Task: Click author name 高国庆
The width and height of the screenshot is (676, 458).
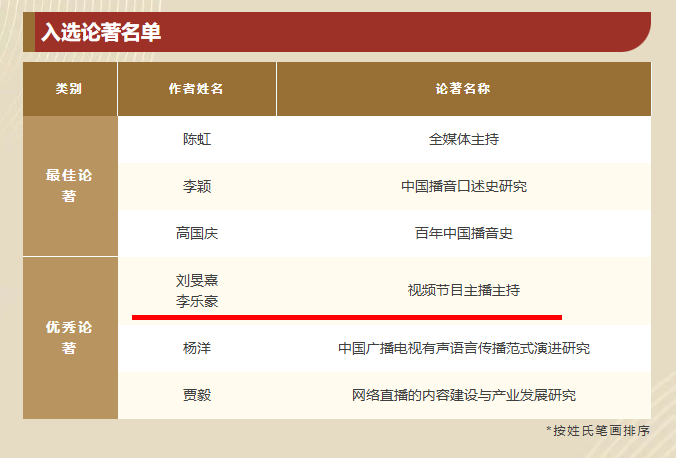Action: (x=197, y=233)
